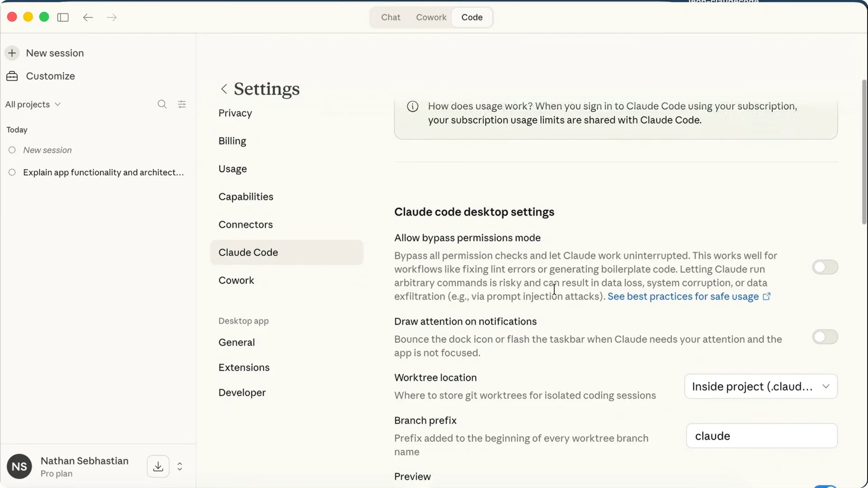Toggle the sidebar panel icon
Screen dimensions: 868x488
click(x=63, y=17)
